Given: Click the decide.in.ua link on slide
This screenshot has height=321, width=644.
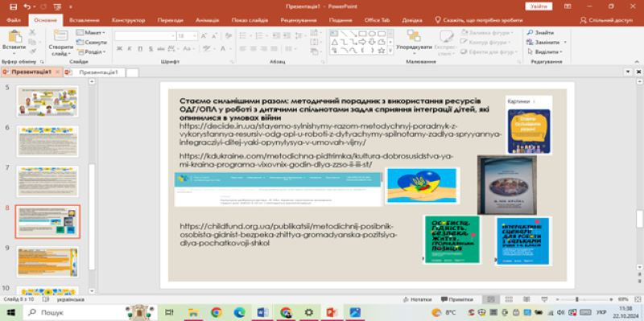Looking at the screenshot, I should pos(340,134).
